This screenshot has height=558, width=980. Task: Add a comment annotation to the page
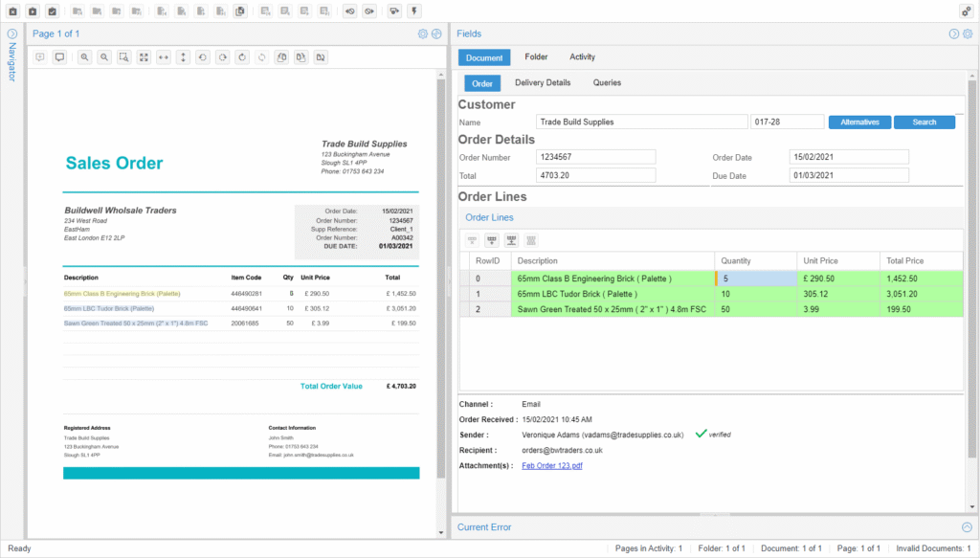click(x=40, y=57)
